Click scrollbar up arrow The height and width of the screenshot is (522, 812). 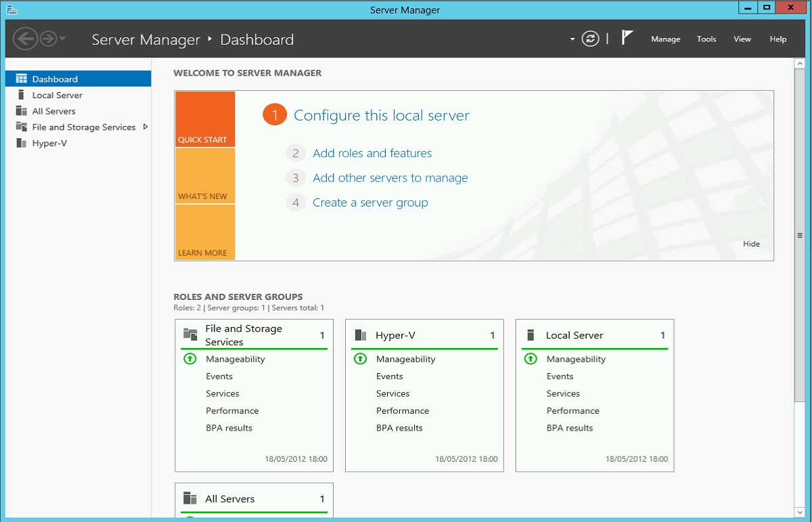point(800,63)
